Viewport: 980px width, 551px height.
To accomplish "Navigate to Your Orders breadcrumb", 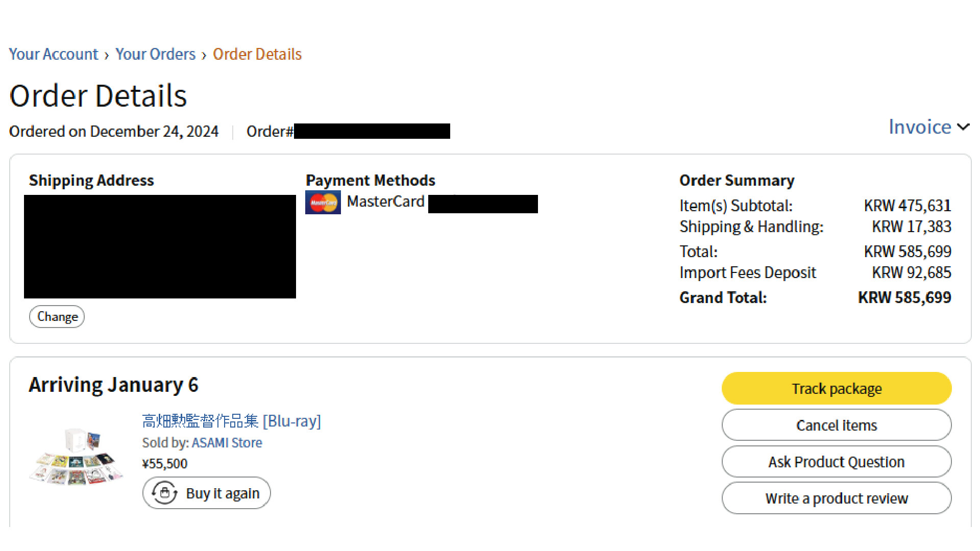I will click(x=155, y=54).
